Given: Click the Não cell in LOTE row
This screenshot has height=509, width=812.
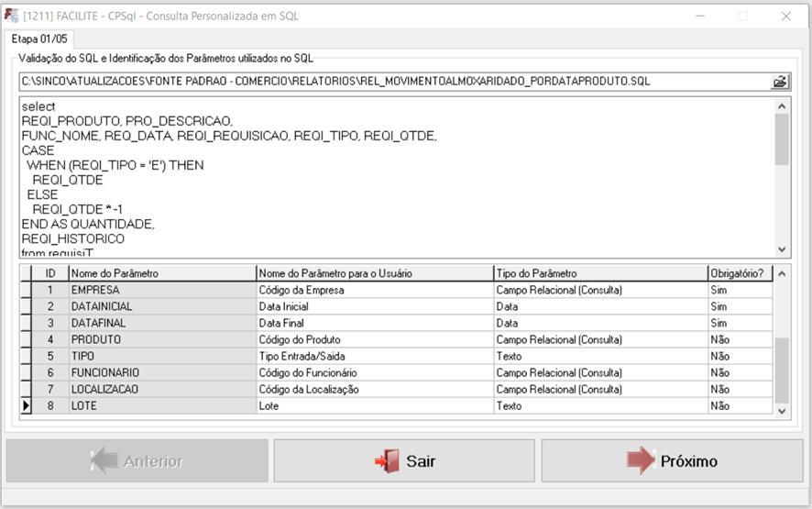Looking at the screenshot, I should 740,406.
